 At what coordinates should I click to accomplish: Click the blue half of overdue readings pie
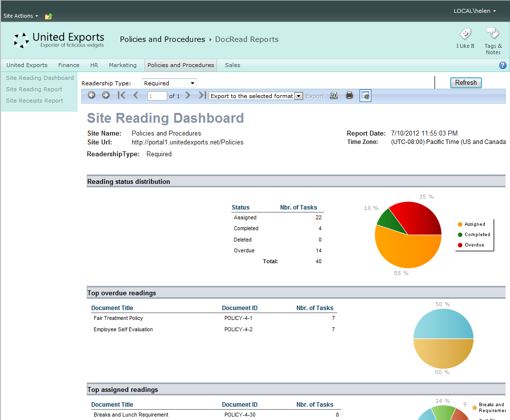pyautogui.click(x=443, y=324)
